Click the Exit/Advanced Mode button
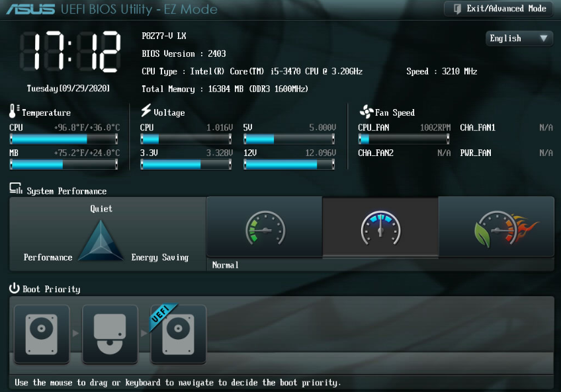Image resolution: width=561 pixels, height=392 pixels. click(x=499, y=9)
